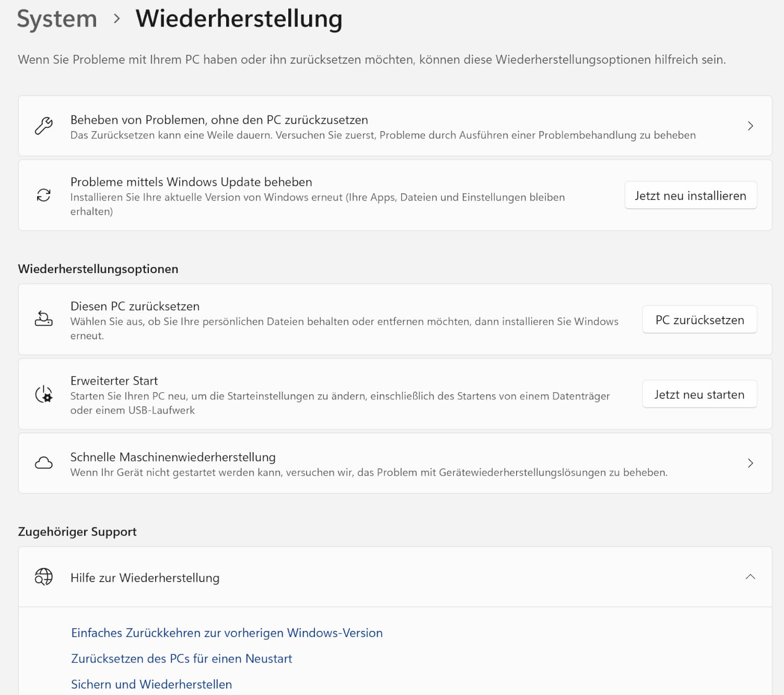784x695 pixels.
Task: Go back to System in breadcrumb
Action: click(57, 19)
